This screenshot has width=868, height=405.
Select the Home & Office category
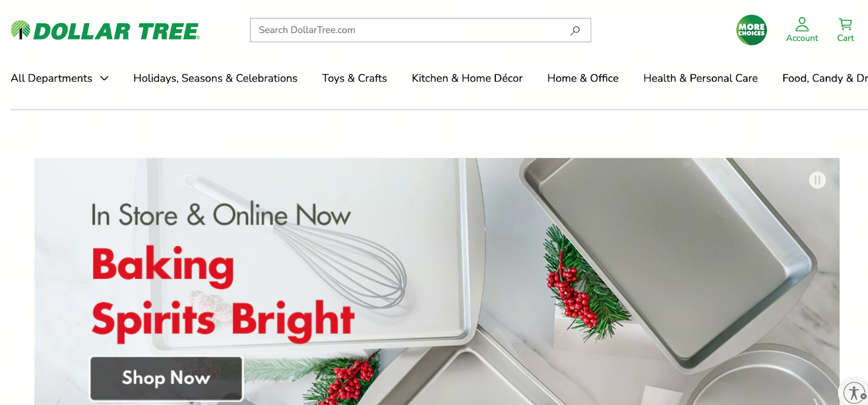click(583, 78)
